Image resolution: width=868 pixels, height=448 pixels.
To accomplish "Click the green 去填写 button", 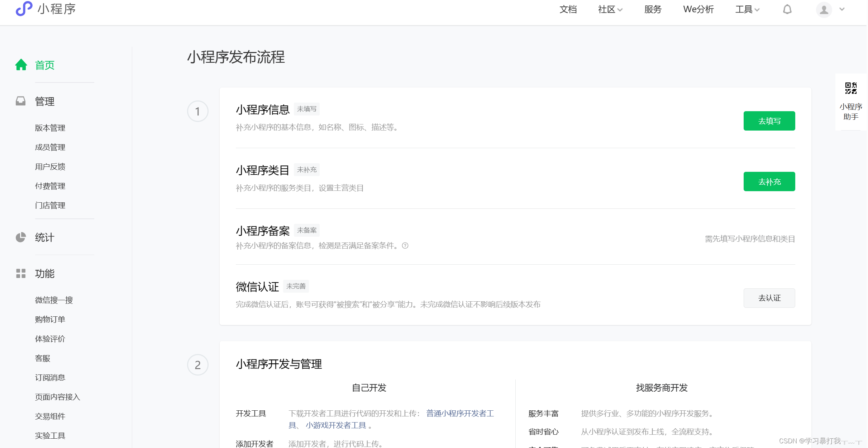I will click(769, 121).
